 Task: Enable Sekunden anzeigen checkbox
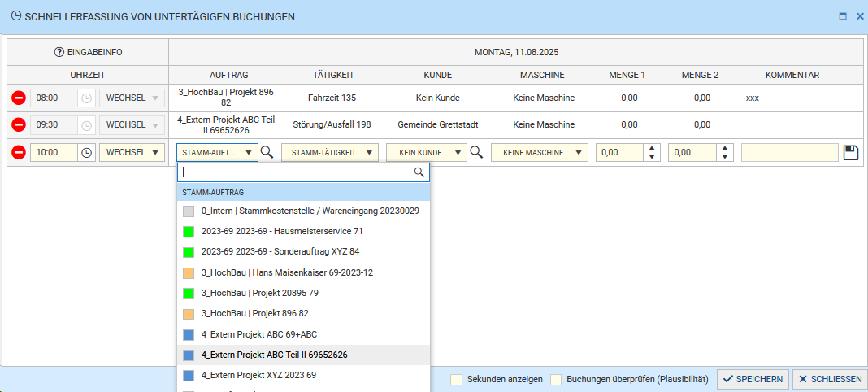point(457,379)
